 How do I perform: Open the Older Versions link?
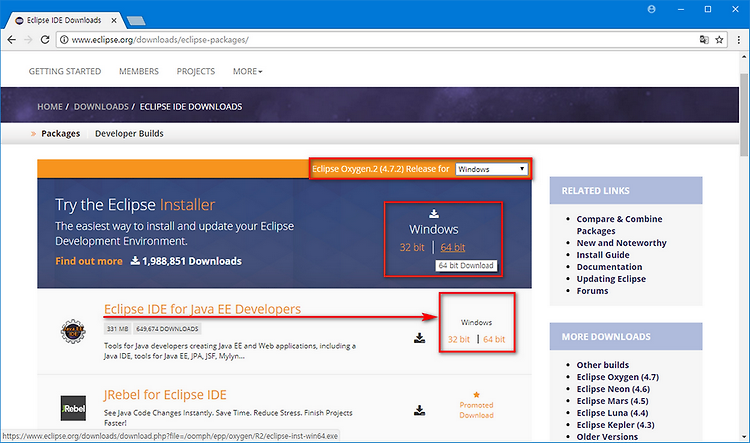pos(607,437)
